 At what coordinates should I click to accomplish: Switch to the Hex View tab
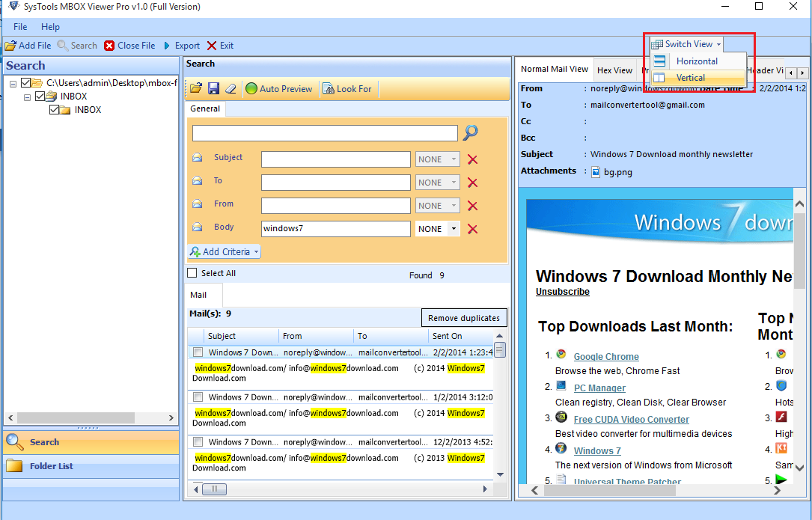[x=614, y=70]
